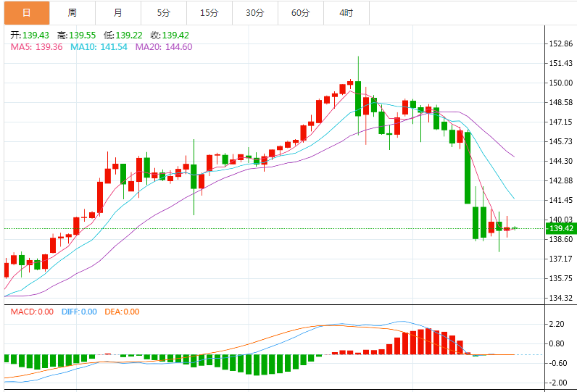The width and height of the screenshot is (577, 392).
Task: Open the 5分 timeframe tab
Action: click(x=164, y=13)
